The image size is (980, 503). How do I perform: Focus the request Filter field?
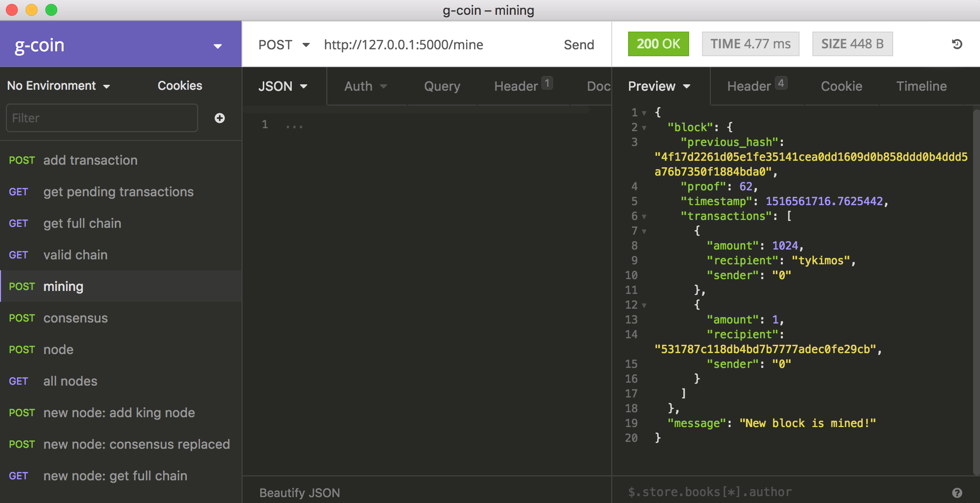(102, 118)
